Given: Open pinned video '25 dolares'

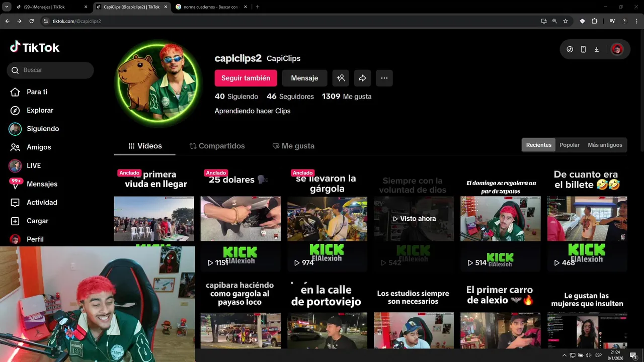Looking at the screenshot, I should click(x=240, y=219).
